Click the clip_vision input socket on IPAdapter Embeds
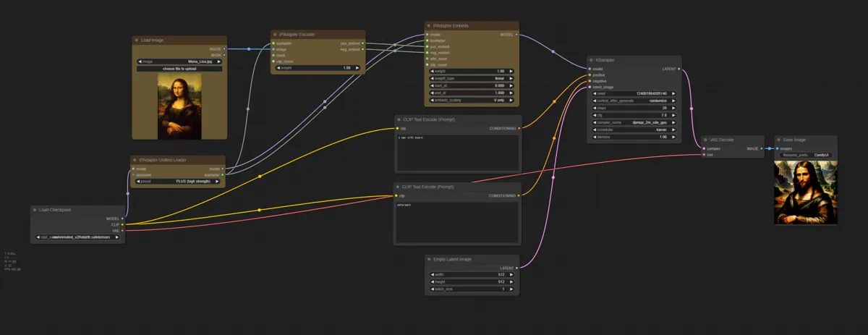The width and height of the screenshot is (868, 335). (x=427, y=64)
